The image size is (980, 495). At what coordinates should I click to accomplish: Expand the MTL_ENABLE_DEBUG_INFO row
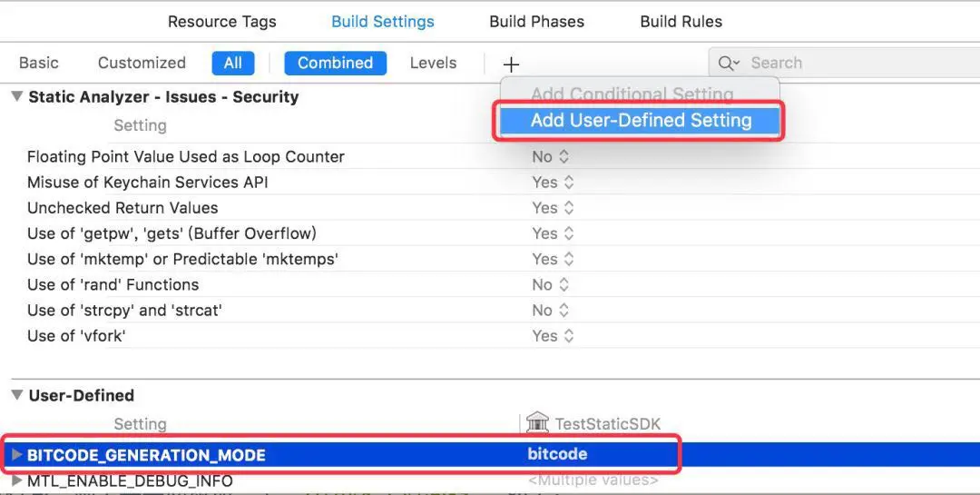click(x=17, y=480)
